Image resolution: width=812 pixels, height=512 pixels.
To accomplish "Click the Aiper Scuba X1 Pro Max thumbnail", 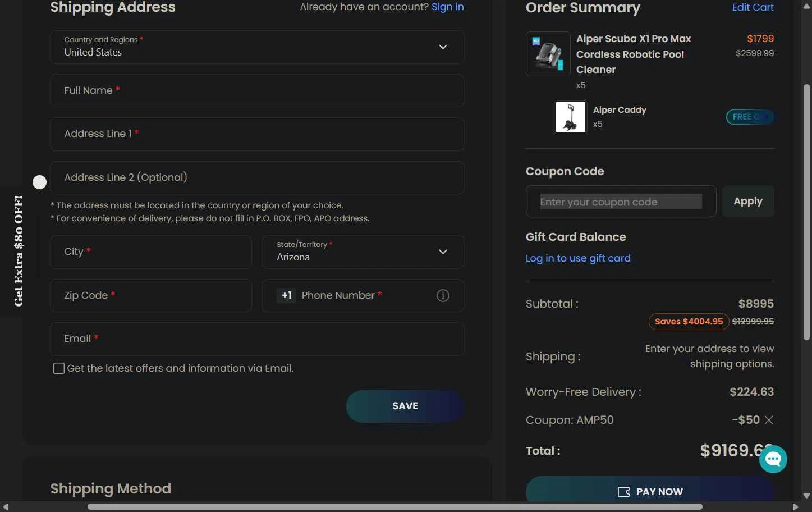I will pyautogui.click(x=548, y=54).
